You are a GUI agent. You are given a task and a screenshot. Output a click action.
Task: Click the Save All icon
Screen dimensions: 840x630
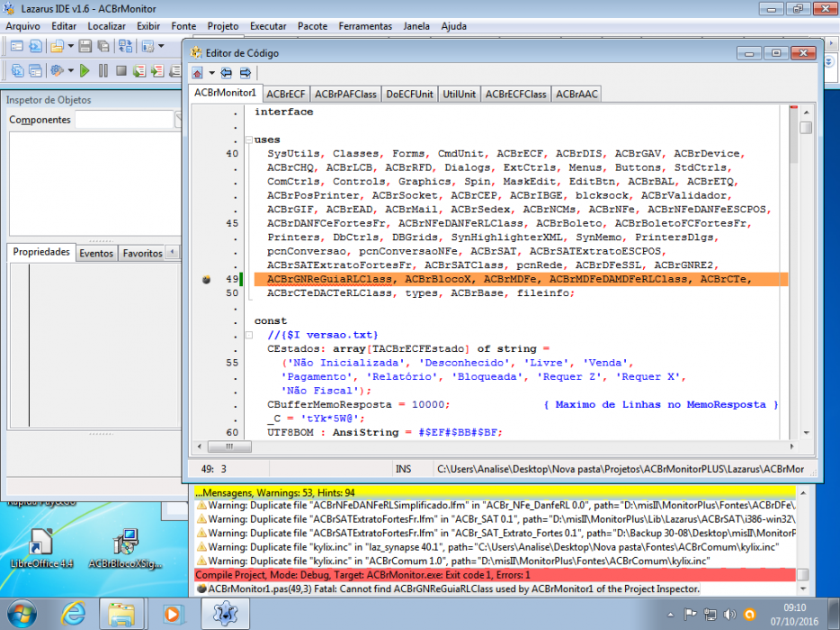pos(103,46)
